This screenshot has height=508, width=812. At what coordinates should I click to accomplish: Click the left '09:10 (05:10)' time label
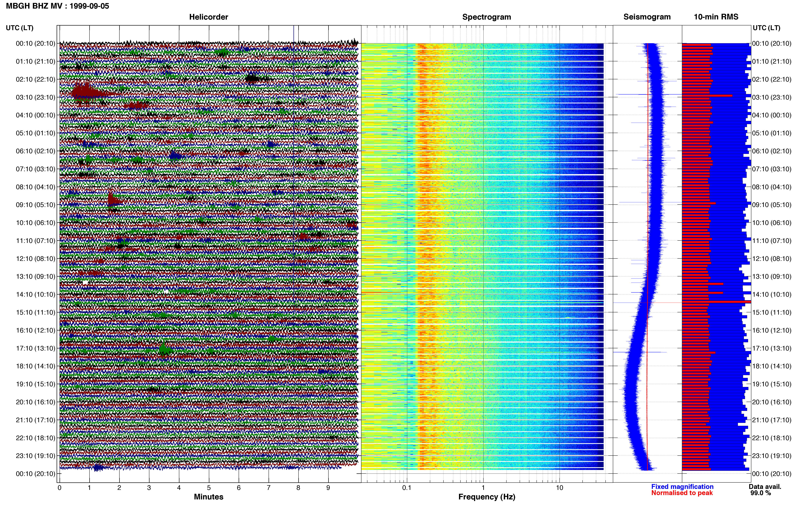click(x=36, y=205)
